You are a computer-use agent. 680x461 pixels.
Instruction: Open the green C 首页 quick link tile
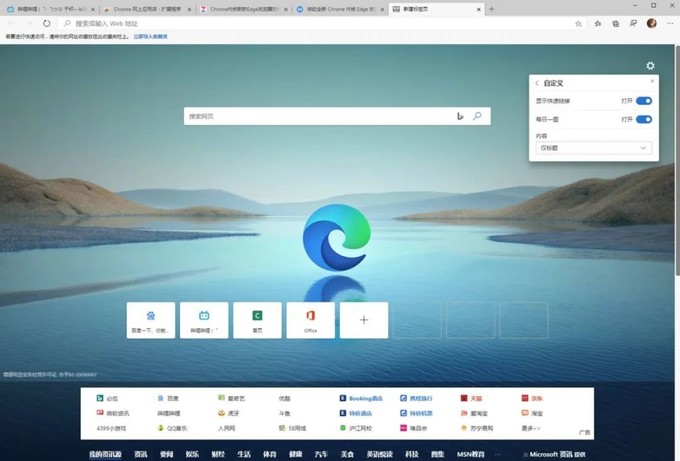(x=258, y=320)
